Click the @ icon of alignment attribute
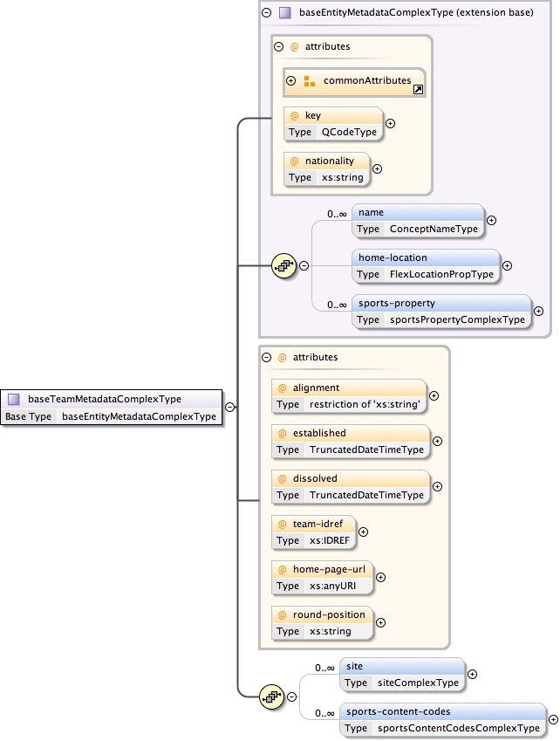Screen dimensions: 560x741 (x=282, y=388)
